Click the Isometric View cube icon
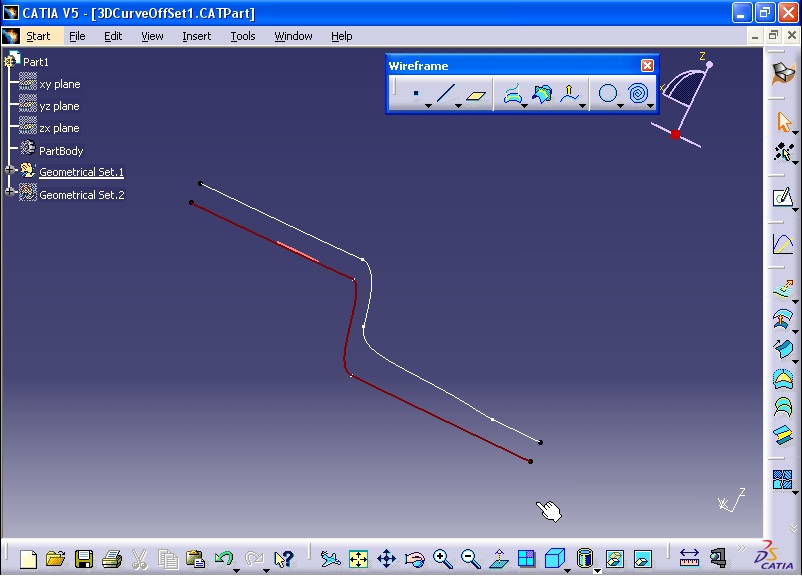 pos(554,558)
